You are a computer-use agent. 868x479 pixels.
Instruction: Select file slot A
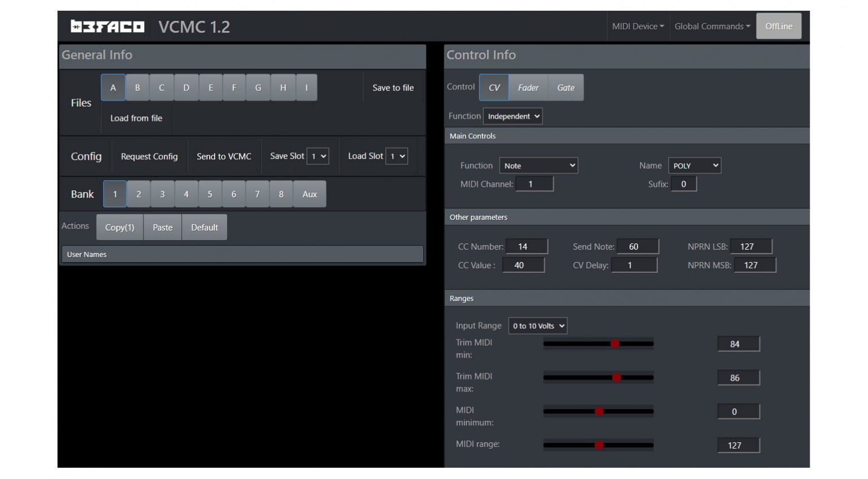112,87
